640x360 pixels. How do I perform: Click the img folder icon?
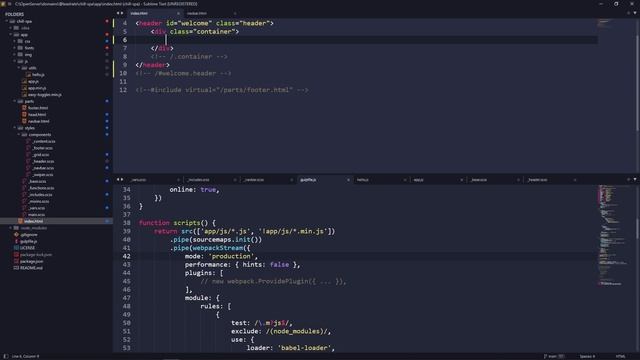click(x=20, y=54)
